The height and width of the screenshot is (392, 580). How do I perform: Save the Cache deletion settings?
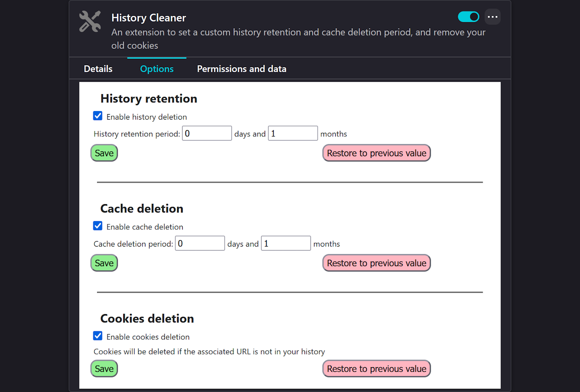tap(104, 263)
